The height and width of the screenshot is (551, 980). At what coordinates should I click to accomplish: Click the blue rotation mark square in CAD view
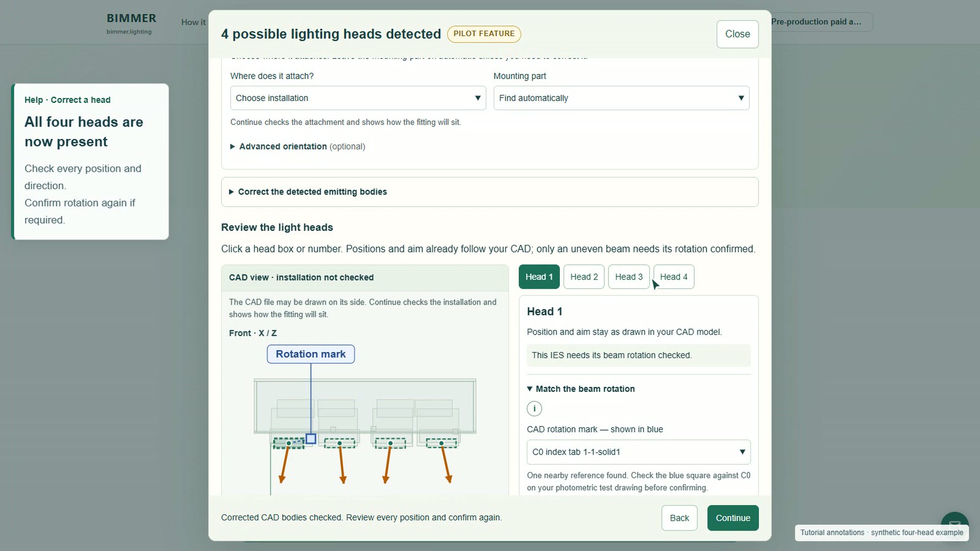[x=311, y=439]
